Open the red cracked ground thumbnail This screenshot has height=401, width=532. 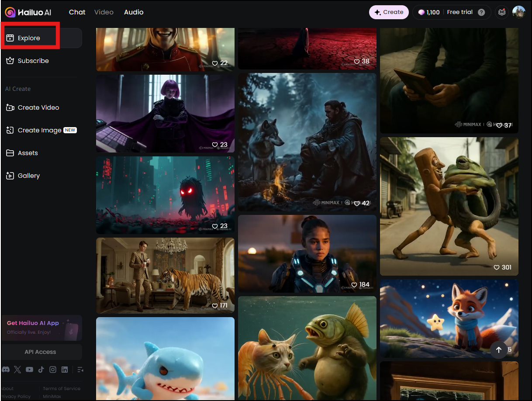coord(307,48)
